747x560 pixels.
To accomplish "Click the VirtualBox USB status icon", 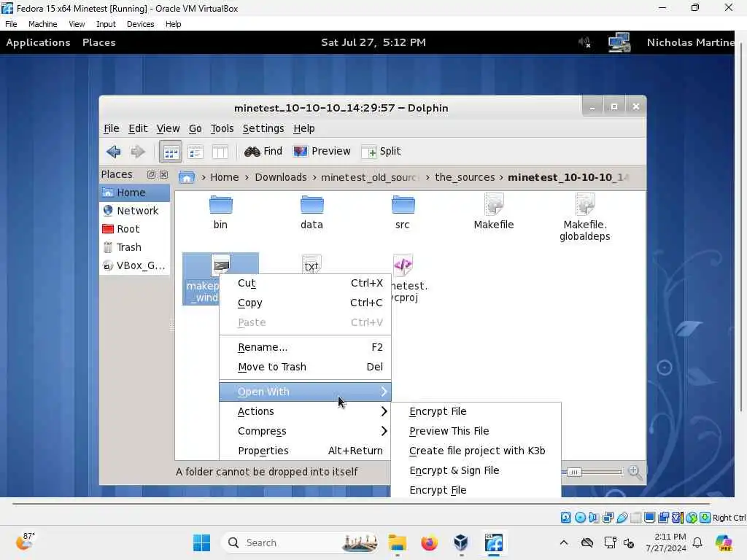I will [x=622, y=518].
